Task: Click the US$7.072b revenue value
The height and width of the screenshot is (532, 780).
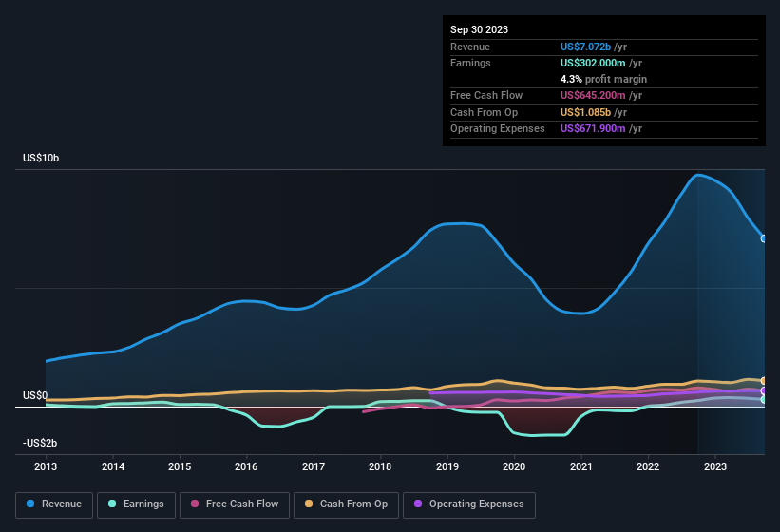Action: click(x=585, y=47)
